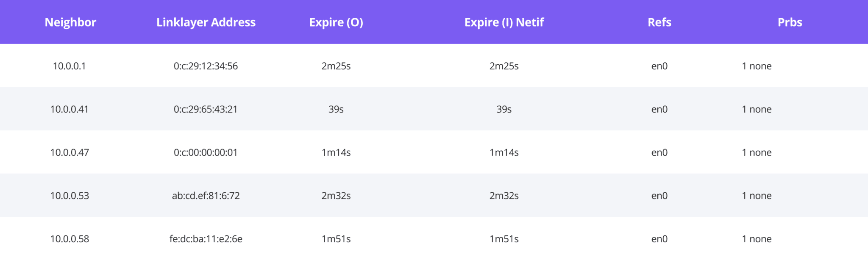Click MAC address 0:c:29:65:43:21

[206, 109]
